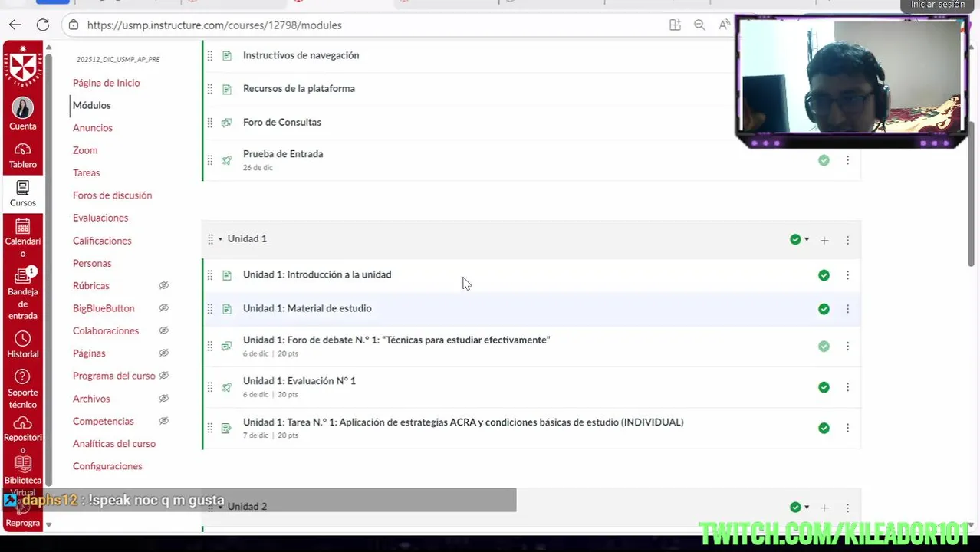Go back with the browser back arrow
The width and height of the screenshot is (980, 552).
15,25
